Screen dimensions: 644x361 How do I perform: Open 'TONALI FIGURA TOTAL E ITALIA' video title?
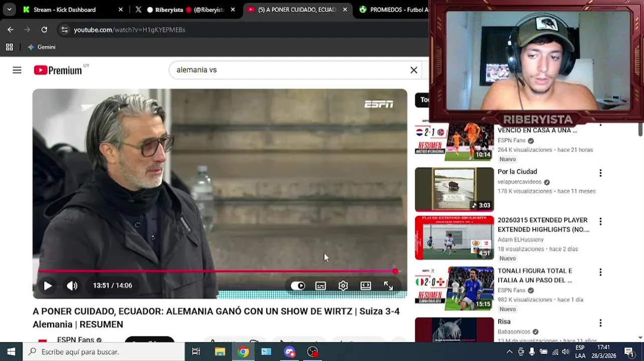click(x=535, y=275)
